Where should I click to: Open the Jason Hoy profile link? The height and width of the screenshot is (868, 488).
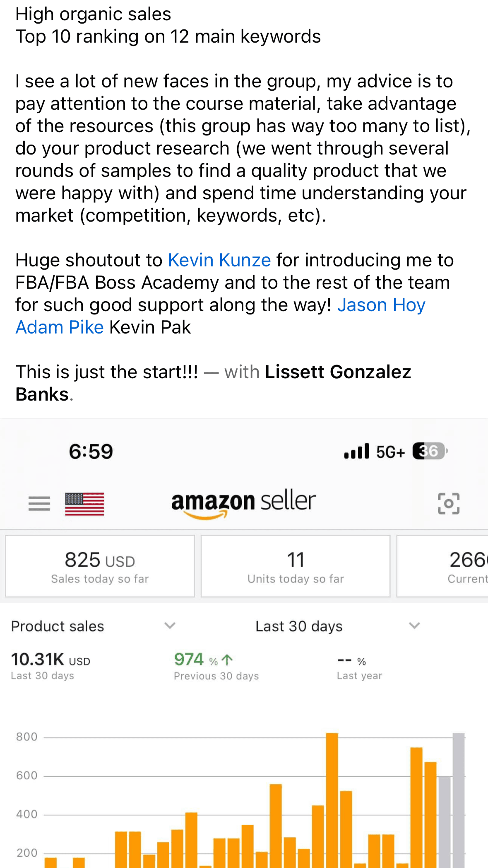tap(381, 305)
